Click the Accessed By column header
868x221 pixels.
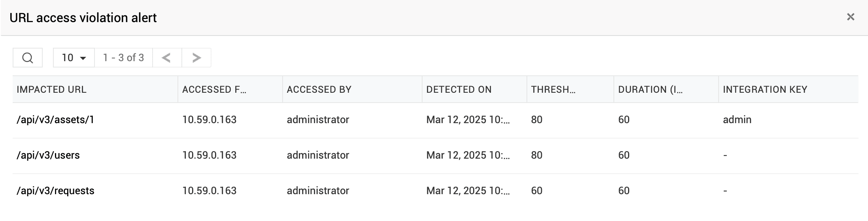point(319,90)
